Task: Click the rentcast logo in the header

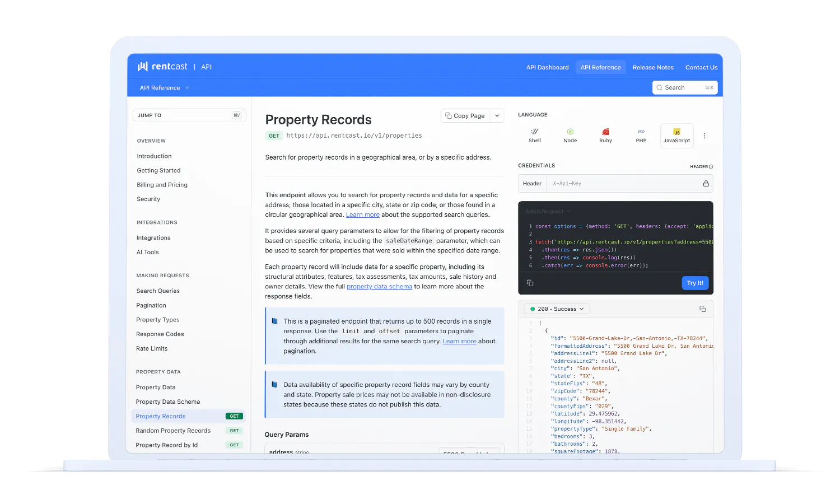Action: point(162,67)
